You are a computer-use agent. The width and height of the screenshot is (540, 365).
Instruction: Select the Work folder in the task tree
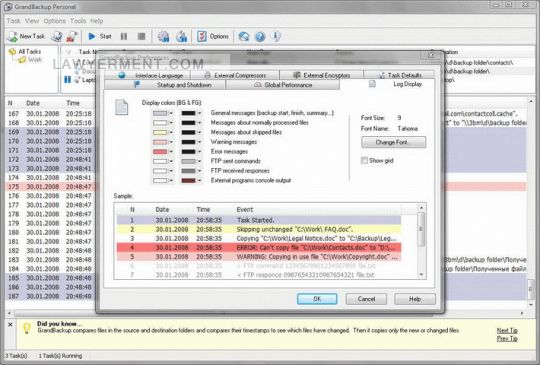tap(35, 60)
